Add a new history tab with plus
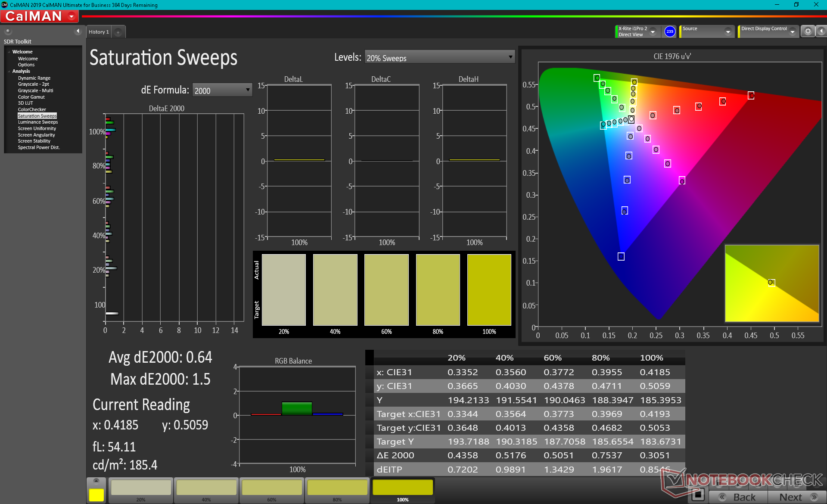The height and width of the screenshot is (504, 827). pyautogui.click(x=118, y=32)
